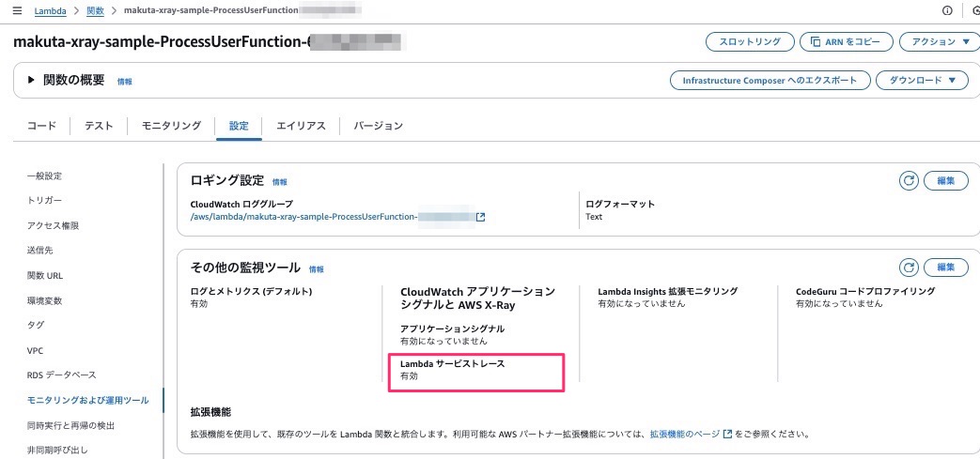The height and width of the screenshot is (459, 980).
Task: Switch to the バージョン tab
Action: (x=378, y=126)
